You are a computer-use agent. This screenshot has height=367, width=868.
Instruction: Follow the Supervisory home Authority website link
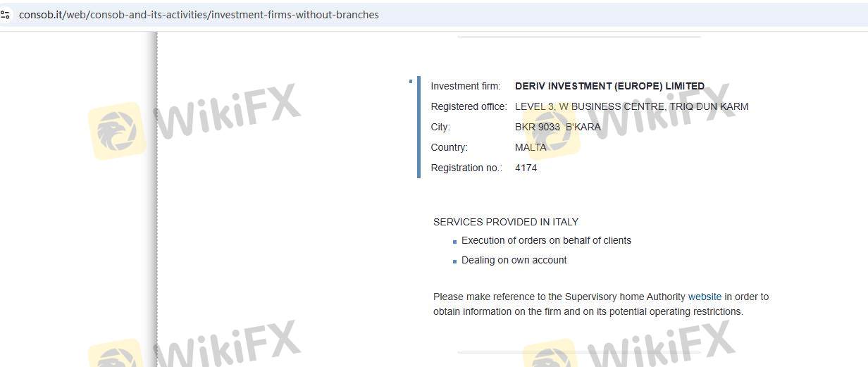tap(705, 297)
